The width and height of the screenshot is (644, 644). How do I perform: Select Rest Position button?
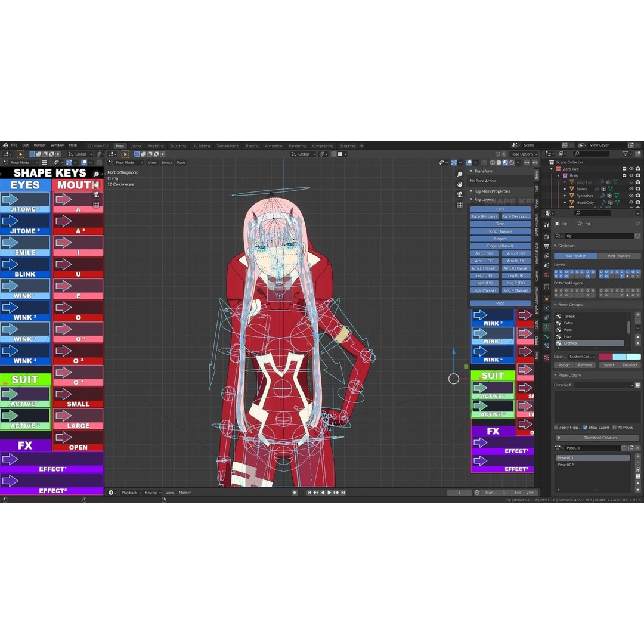tap(619, 255)
